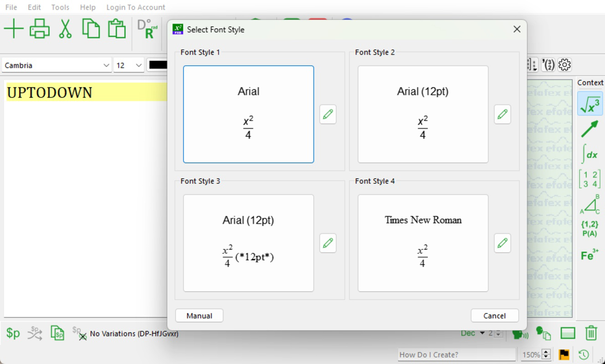Image resolution: width=605 pixels, height=364 pixels.
Task: Open the File menu
Action: tap(11, 7)
